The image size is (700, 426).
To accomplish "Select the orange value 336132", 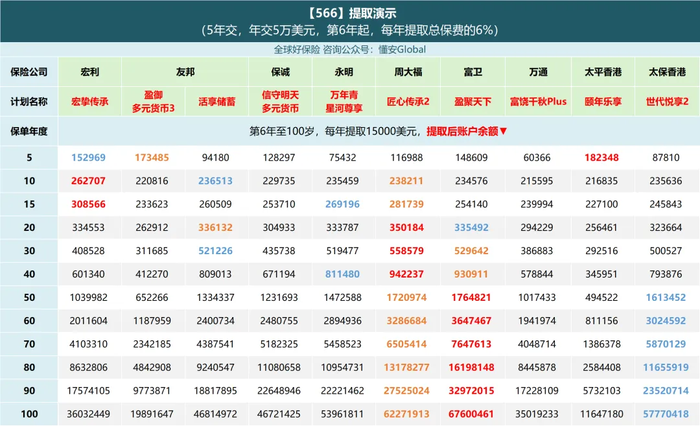I will (215, 227).
